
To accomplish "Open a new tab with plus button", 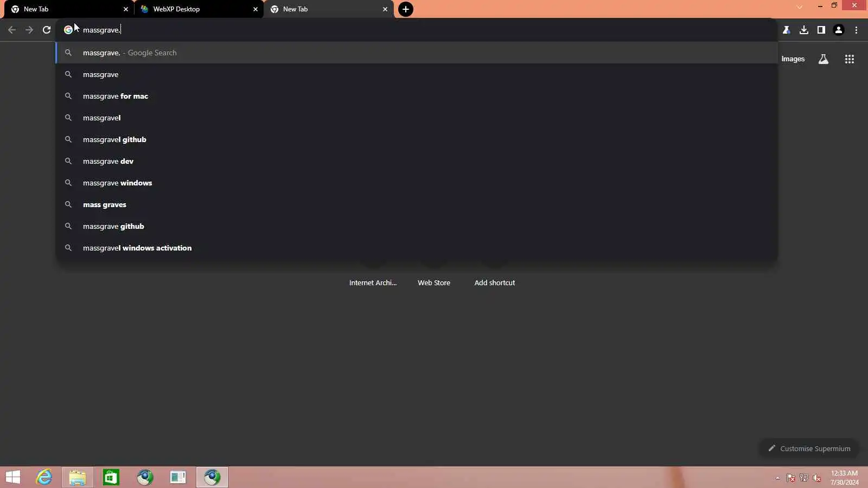I will (406, 9).
